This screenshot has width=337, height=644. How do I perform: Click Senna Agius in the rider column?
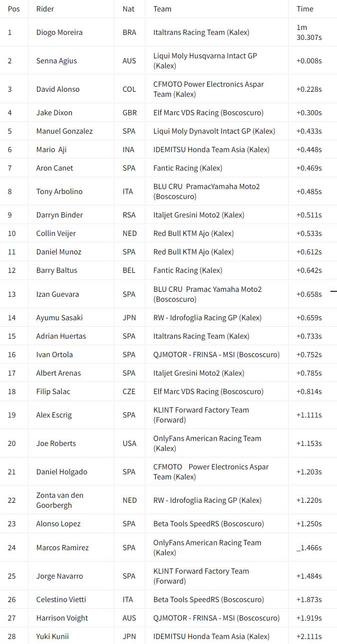point(56,61)
